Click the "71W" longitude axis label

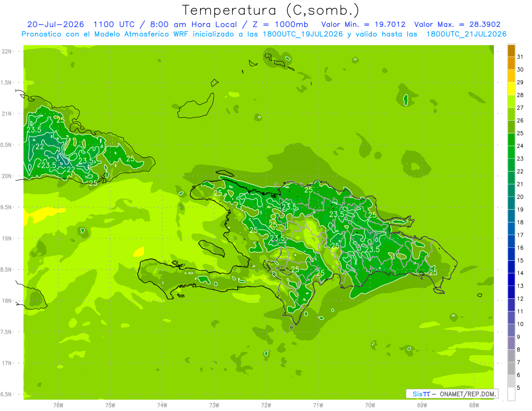point(318,405)
